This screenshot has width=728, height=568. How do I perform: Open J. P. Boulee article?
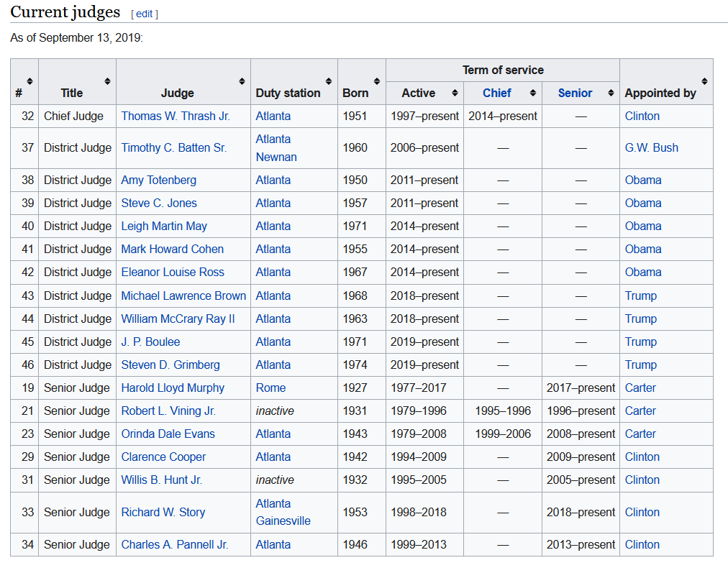point(150,342)
